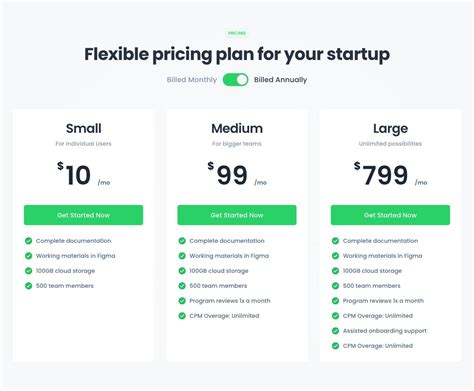Select the Billed Monthly label
Screen dimensions: 474x391
point(192,80)
